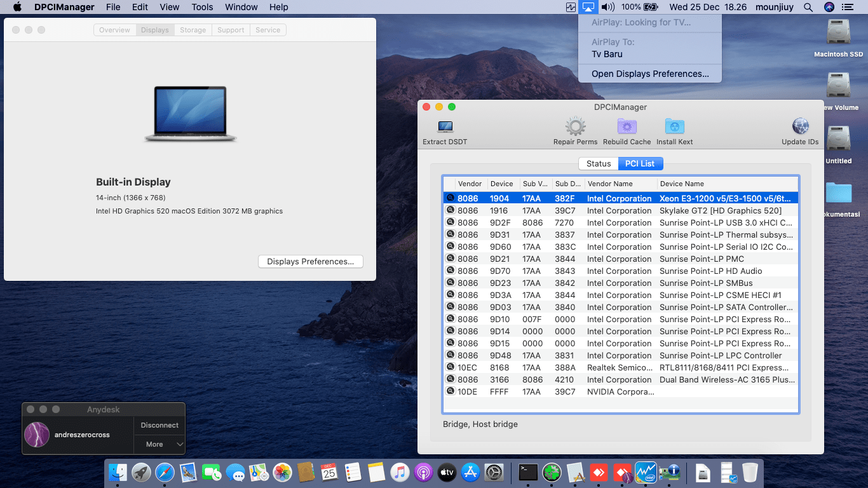868x488 pixels.
Task: Open the Service tab
Action: (x=268, y=30)
